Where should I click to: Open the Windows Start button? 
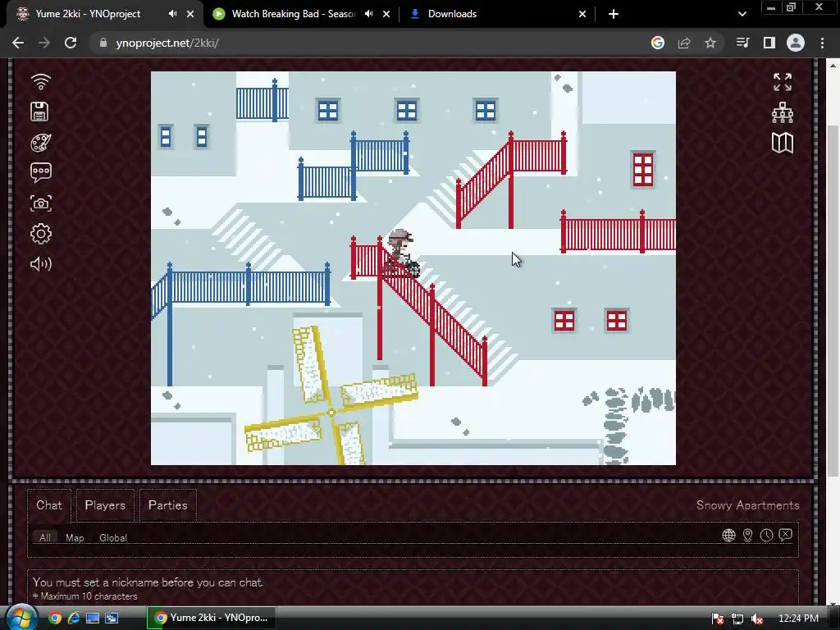[21, 618]
